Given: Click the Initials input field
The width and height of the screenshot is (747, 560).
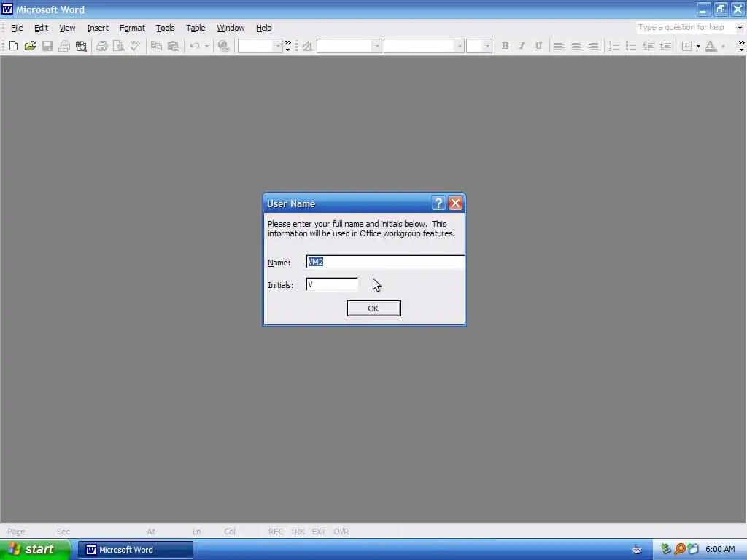Looking at the screenshot, I should pos(332,285).
